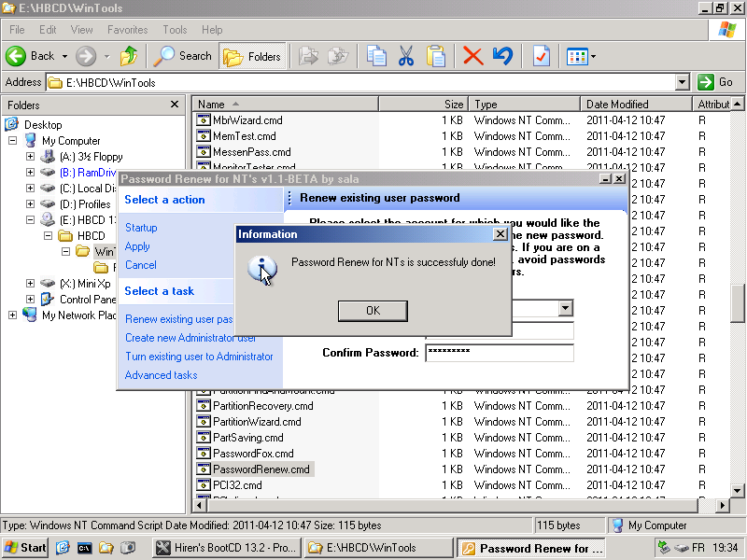Open the File menu
The height and width of the screenshot is (560, 747).
point(17,30)
